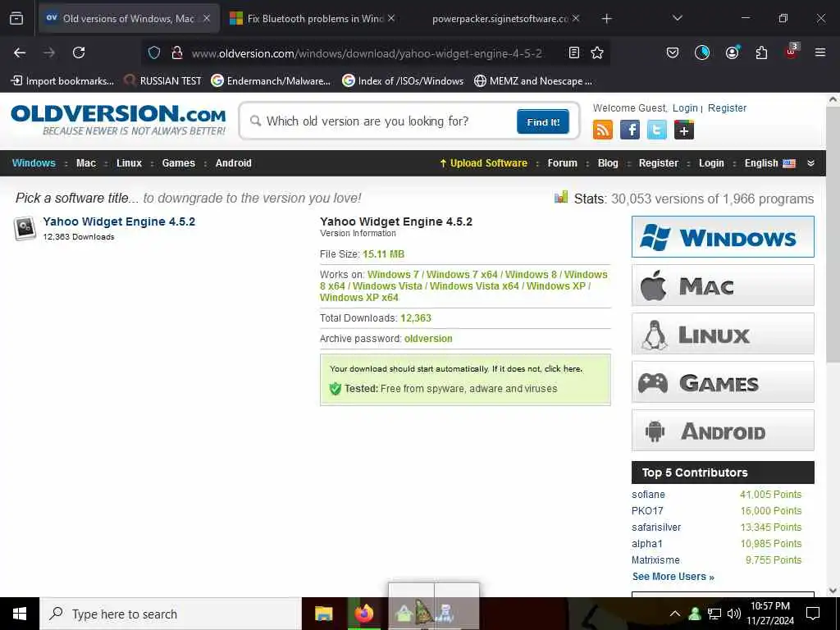Switch to the Old versions of Windows tab

[x=128, y=19]
